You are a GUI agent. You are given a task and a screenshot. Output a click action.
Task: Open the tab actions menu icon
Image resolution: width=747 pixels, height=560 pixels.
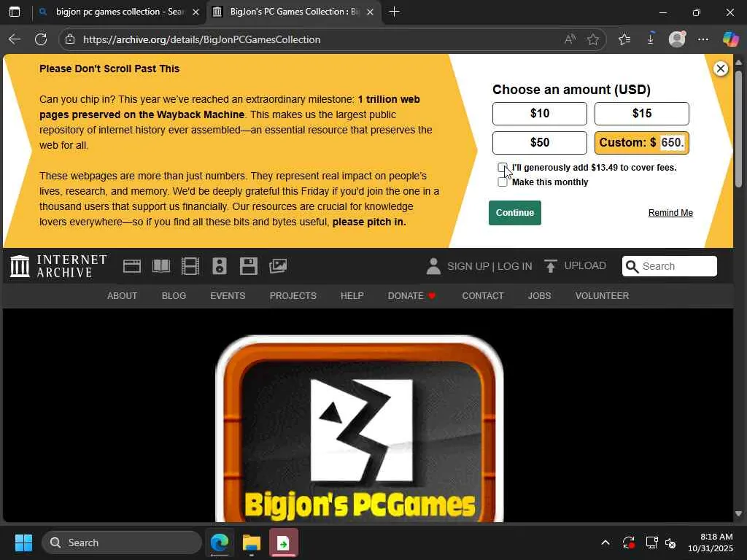[15, 12]
